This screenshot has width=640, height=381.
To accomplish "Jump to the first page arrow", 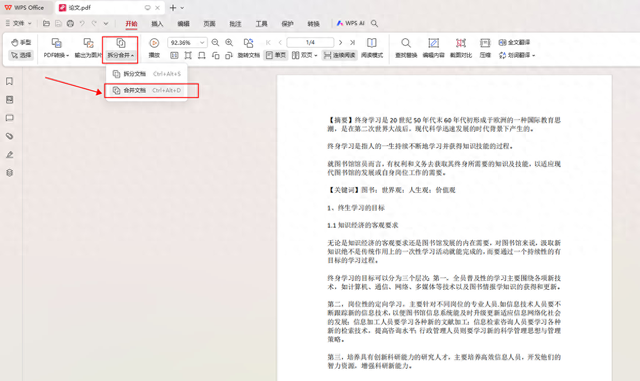I will point(268,42).
